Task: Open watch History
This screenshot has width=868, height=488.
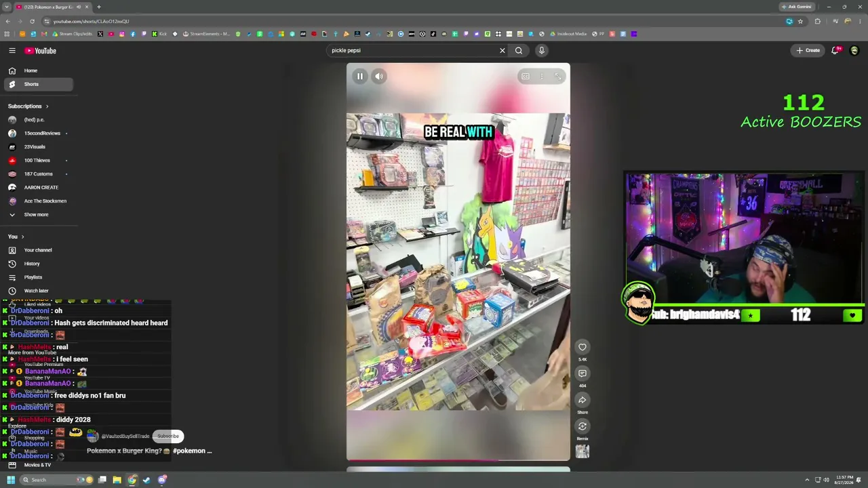Action: pos(37,264)
